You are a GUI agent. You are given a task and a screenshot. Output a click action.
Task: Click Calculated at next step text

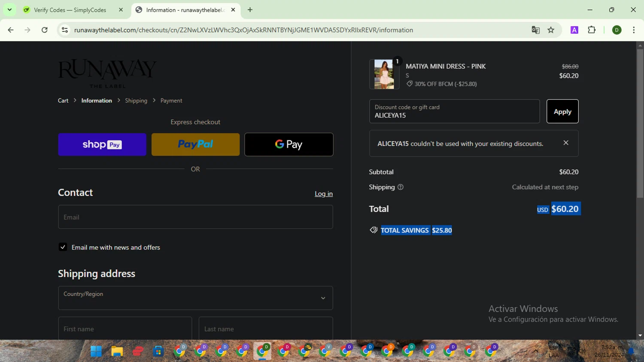click(545, 187)
